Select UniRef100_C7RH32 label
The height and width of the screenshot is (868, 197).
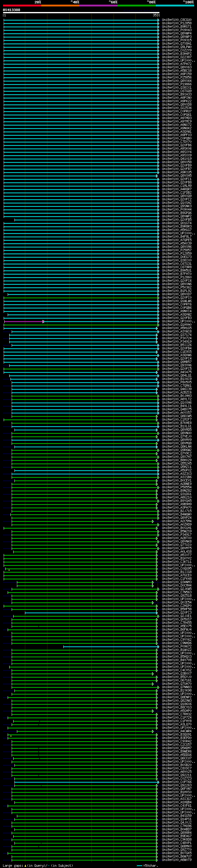click(176, 714)
